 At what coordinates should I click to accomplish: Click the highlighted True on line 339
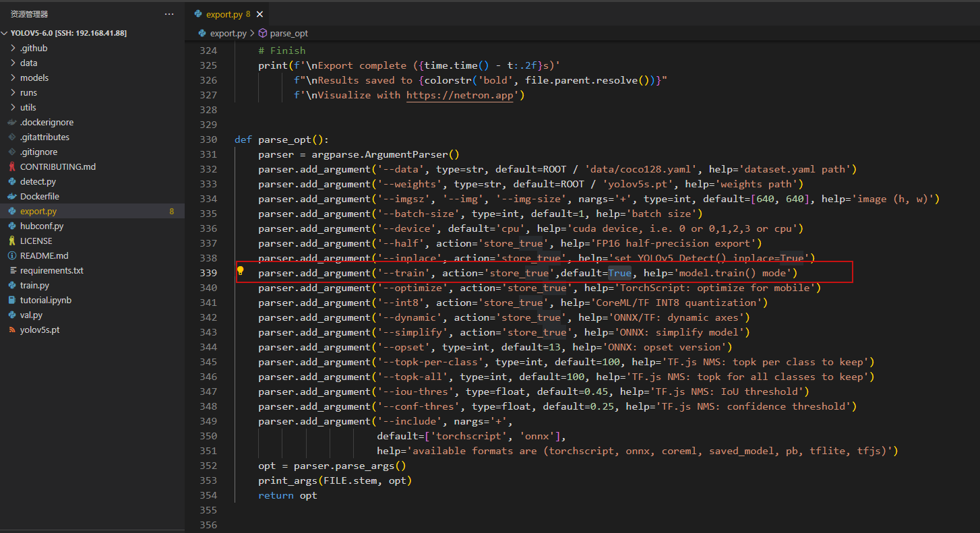pos(619,273)
